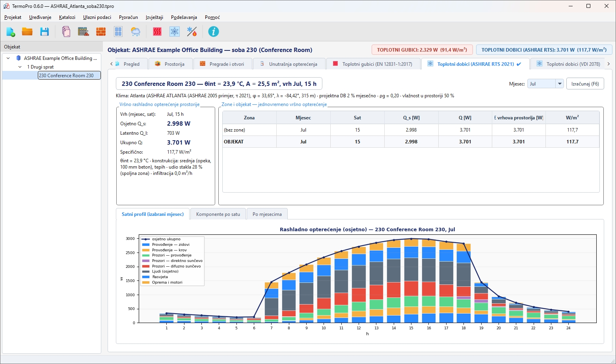Viewport: 616px width, 364px height.
Task: Open the Mjesec month dropdown
Action: [545, 84]
